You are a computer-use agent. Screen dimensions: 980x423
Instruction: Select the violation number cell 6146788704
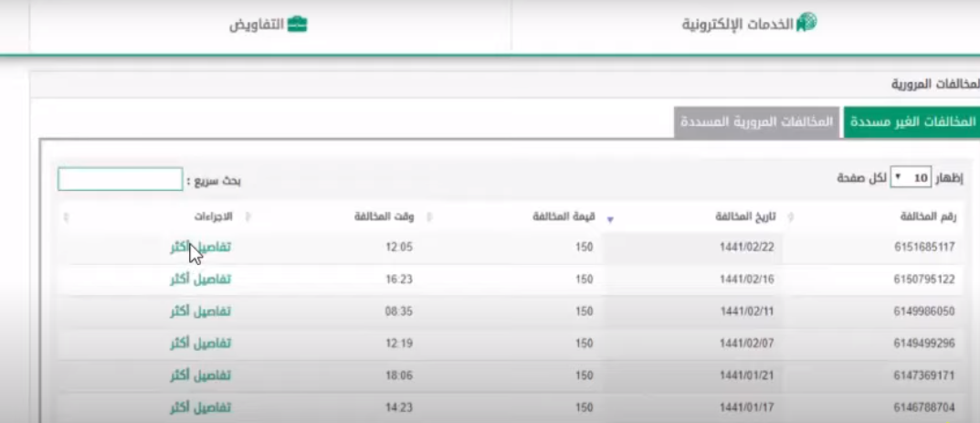pos(924,407)
